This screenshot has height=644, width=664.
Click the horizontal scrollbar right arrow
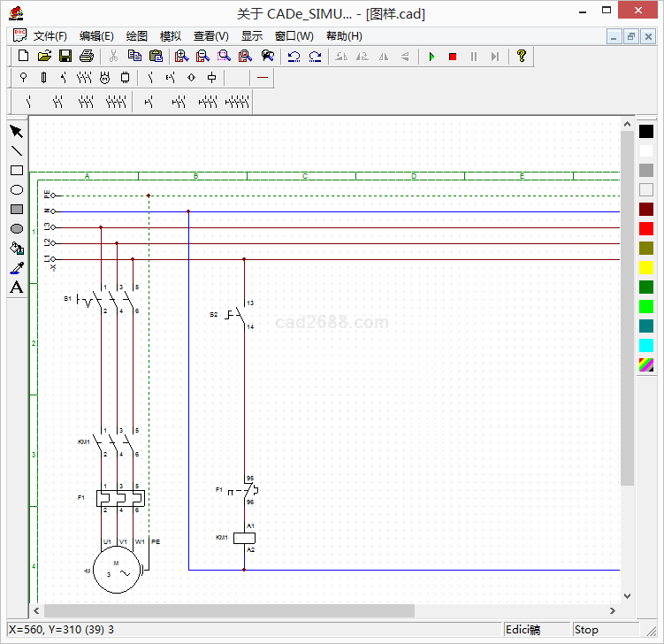click(613, 610)
